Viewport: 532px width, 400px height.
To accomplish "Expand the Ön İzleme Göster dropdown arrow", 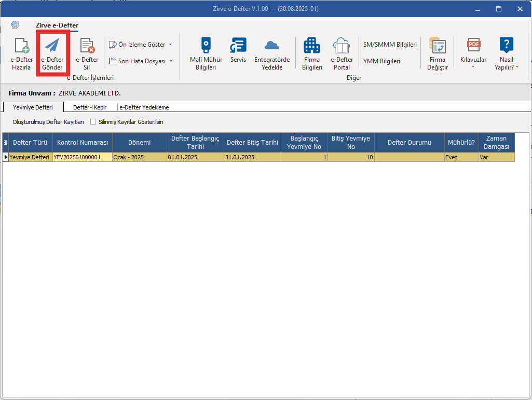I will [171, 45].
